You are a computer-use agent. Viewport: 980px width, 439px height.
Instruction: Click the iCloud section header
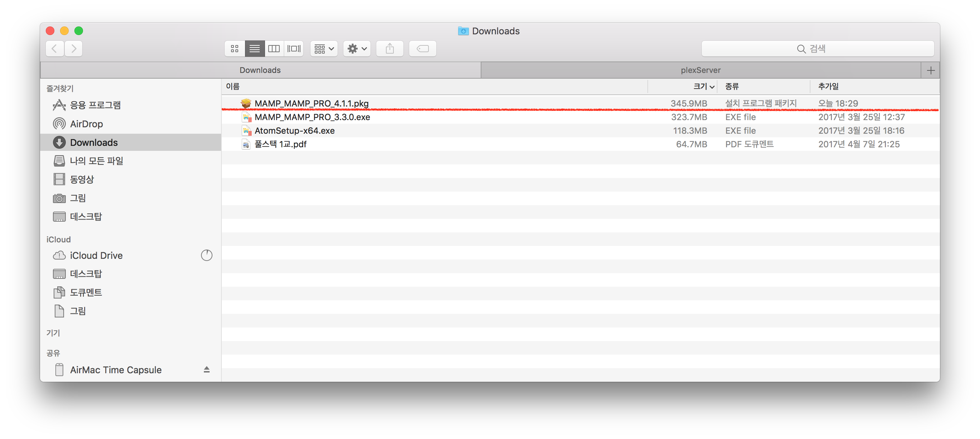(x=59, y=239)
